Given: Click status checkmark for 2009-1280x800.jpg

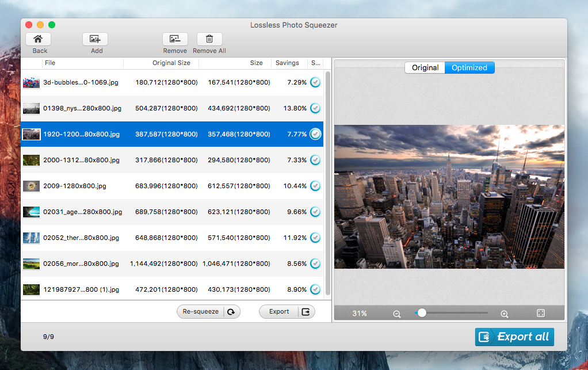Looking at the screenshot, I should click(315, 186).
